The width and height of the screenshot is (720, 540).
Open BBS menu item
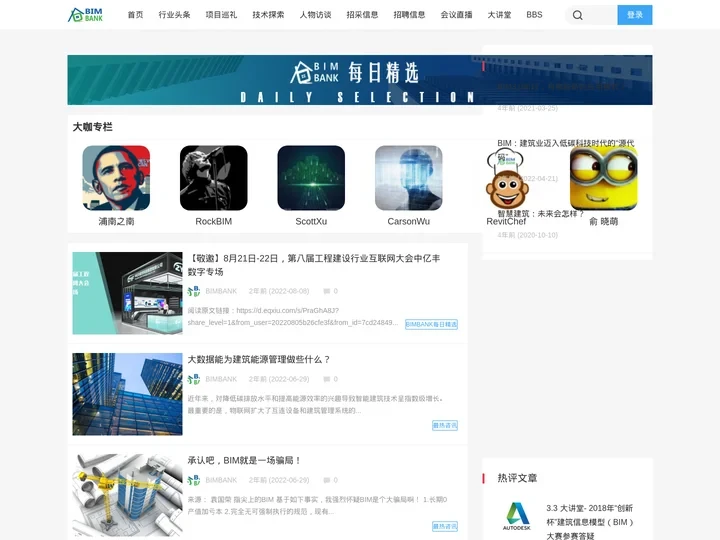click(534, 15)
